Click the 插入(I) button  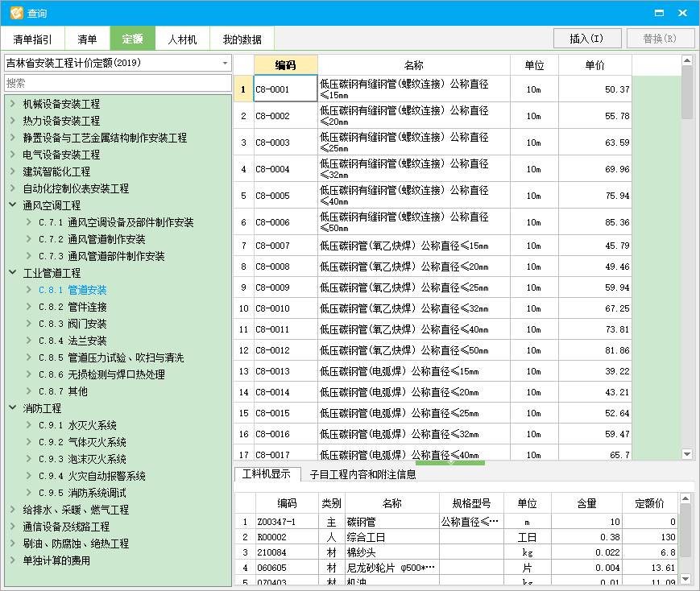point(586,37)
